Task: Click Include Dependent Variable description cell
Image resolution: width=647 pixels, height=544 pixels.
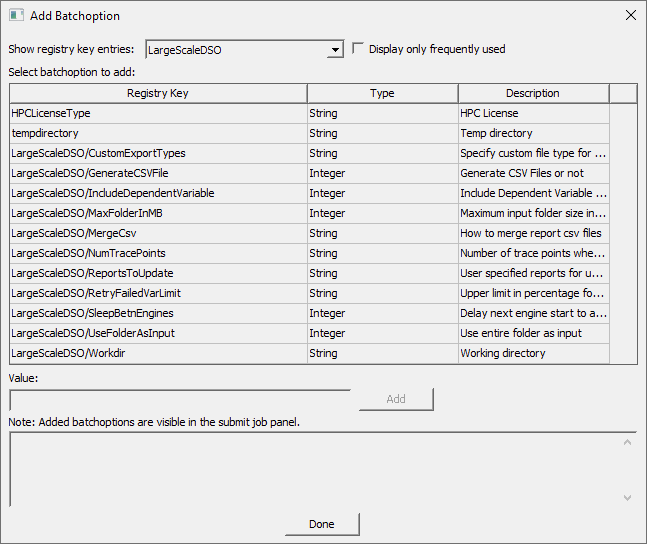Action: [x=534, y=193]
